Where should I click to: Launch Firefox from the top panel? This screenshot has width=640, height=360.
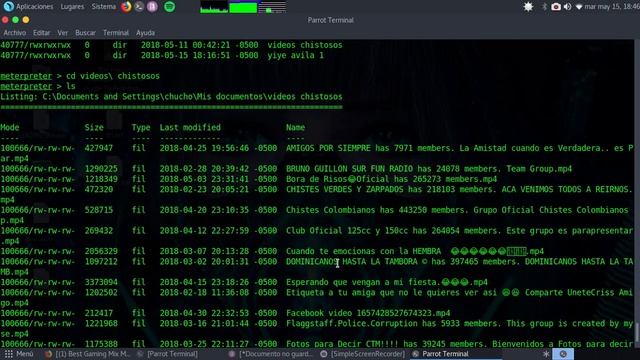126,7
